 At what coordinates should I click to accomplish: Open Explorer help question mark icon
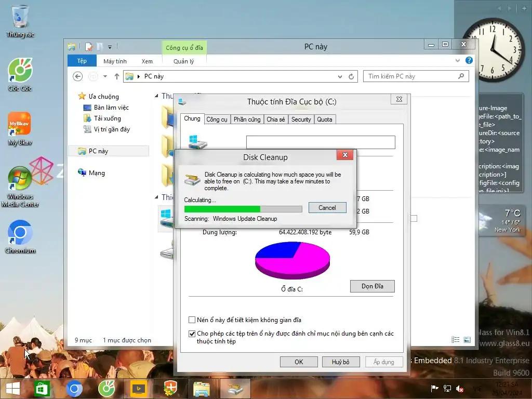tap(469, 60)
